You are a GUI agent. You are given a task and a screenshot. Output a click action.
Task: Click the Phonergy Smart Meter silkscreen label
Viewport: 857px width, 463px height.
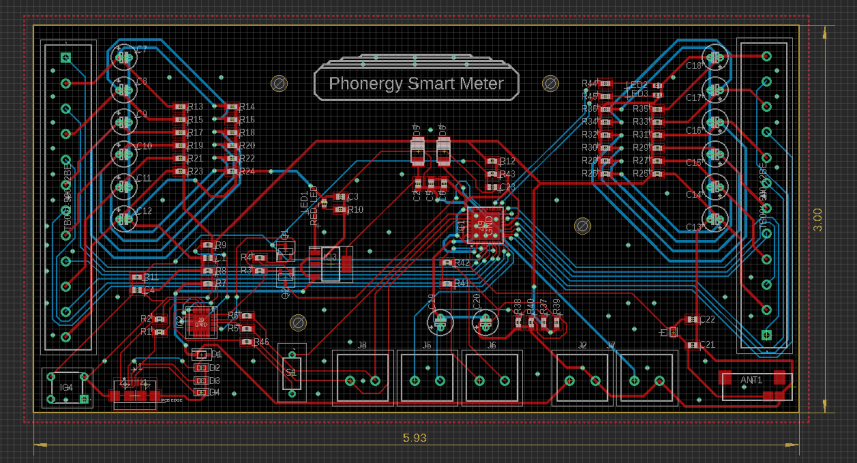pos(417,84)
